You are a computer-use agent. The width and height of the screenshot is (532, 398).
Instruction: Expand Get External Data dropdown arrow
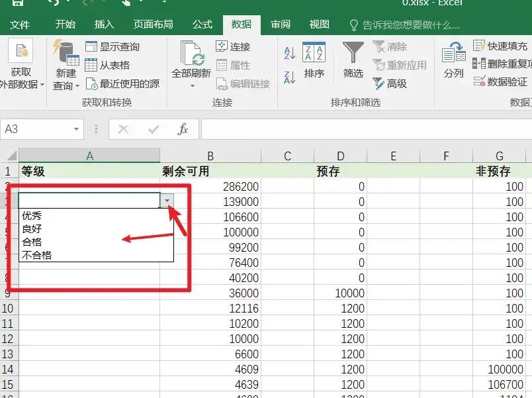tap(42, 84)
